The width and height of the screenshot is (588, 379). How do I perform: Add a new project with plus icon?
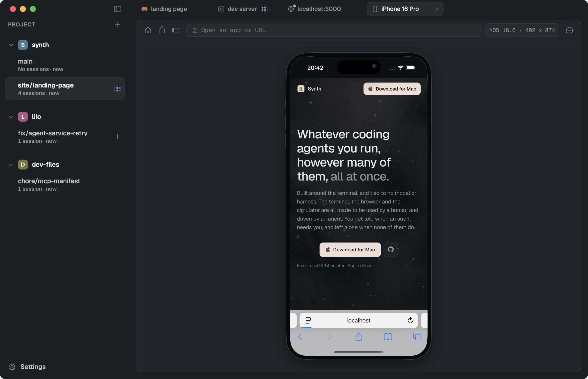pos(118,24)
